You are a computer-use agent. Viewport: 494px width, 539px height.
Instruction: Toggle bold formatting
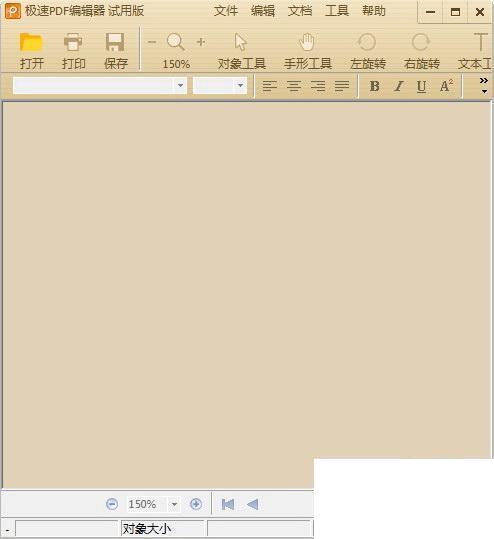374,86
